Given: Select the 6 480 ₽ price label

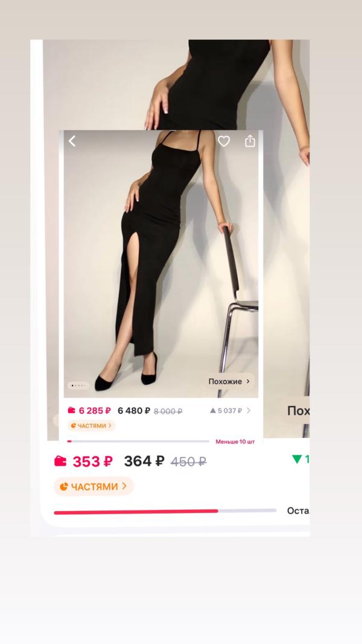Looking at the screenshot, I should click(134, 410).
